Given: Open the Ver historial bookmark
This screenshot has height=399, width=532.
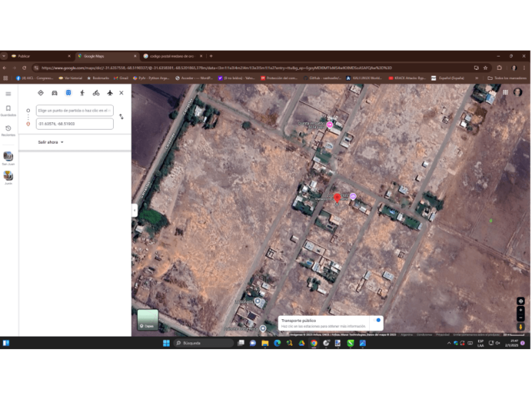Looking at the screenshot, I should pos(71,78).
